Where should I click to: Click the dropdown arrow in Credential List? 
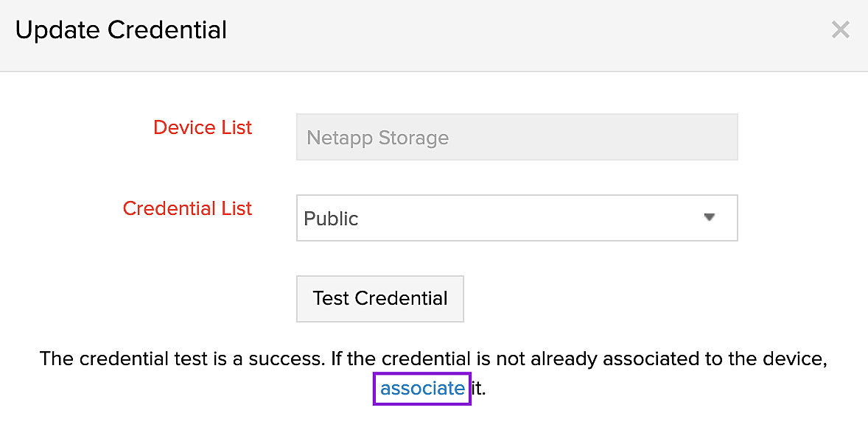[709, 218]
